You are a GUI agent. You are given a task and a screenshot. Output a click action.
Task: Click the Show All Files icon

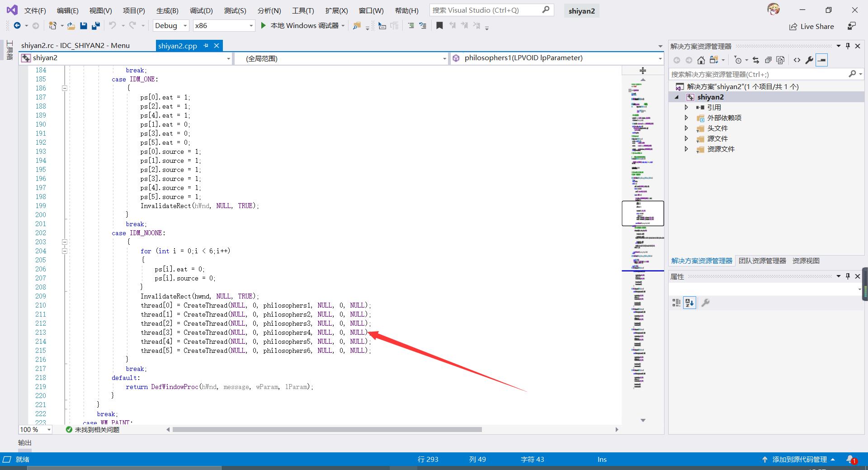[x=780, y=60]
